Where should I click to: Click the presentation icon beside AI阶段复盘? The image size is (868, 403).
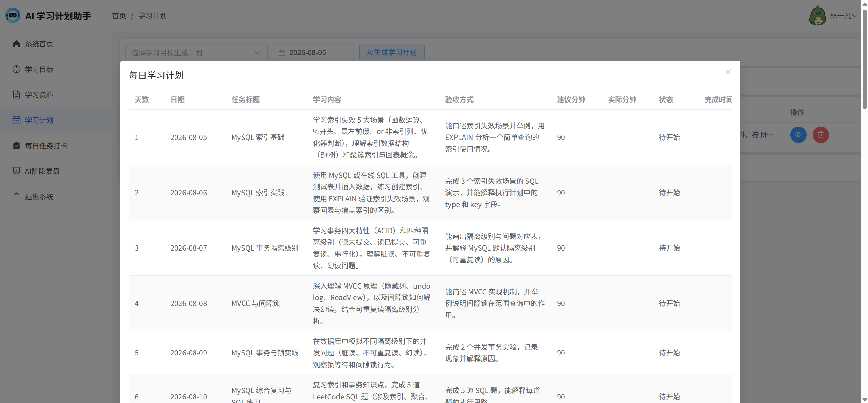[16, 171]
